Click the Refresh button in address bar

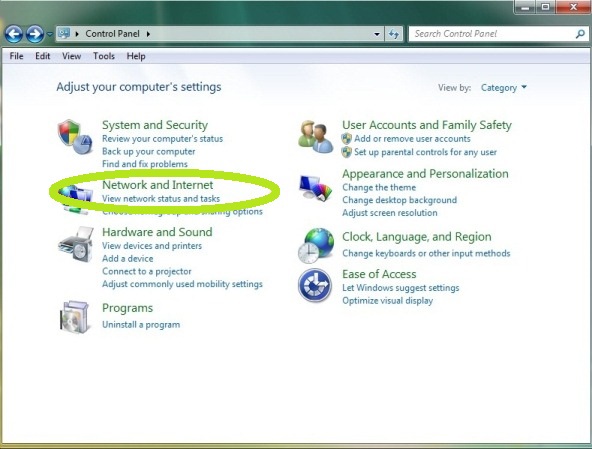pyautogui.click(x=394, y=34)
